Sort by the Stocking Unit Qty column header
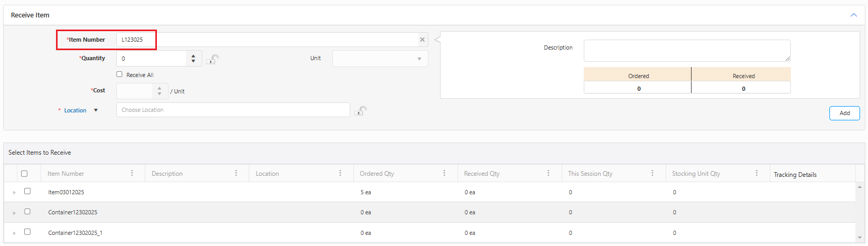Viewport: 868px width, 246px height. pyautogui.click(x=696, y=174)
